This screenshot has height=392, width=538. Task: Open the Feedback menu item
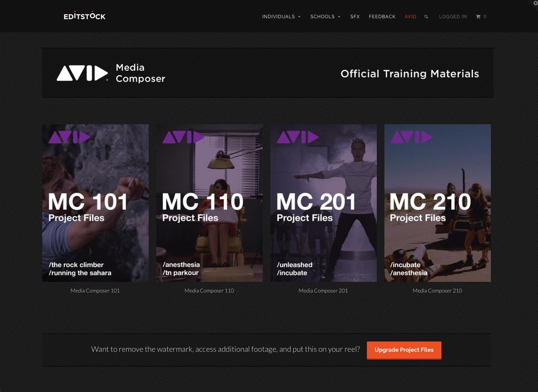382,17
